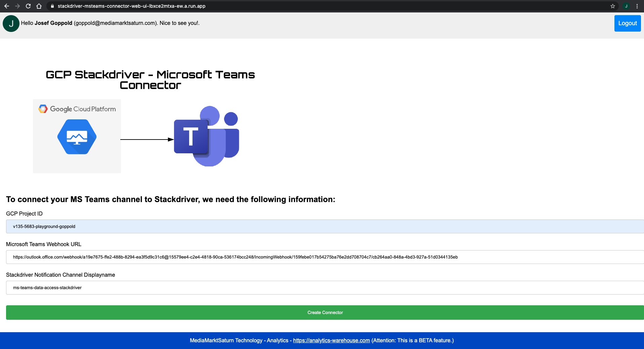
Task: Click the 'GCP Stackdriver - Microsoft Teams Connector' heading
Action: (x=150, y=80)
